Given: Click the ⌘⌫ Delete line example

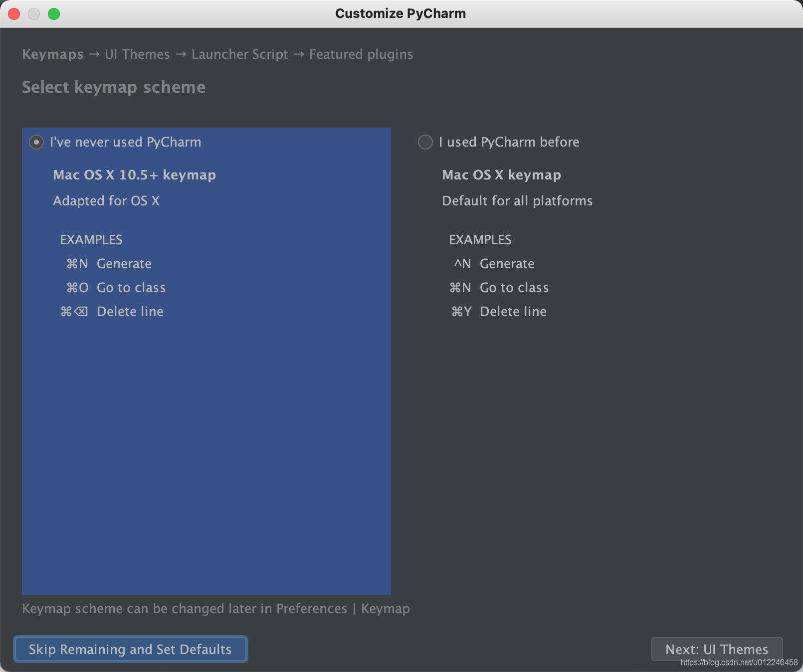Looking at the screenshot, I should pyautogui.click(x=112, y=312).
